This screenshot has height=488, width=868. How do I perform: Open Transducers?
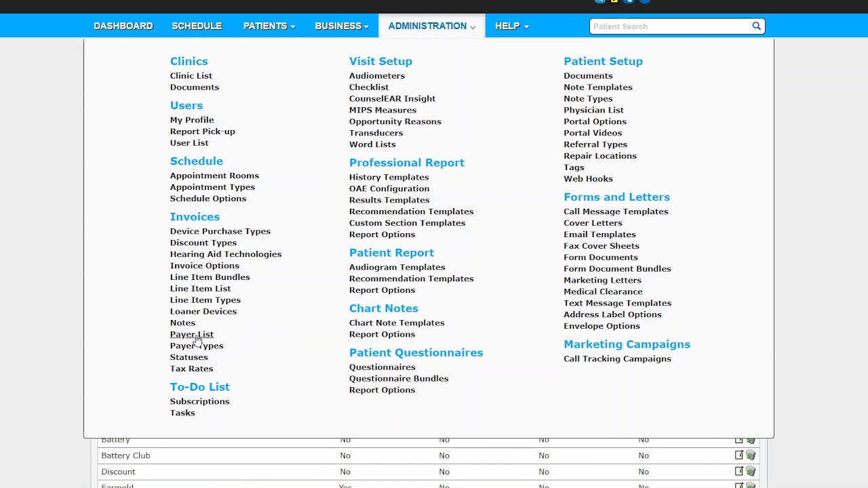click(376, 134)
